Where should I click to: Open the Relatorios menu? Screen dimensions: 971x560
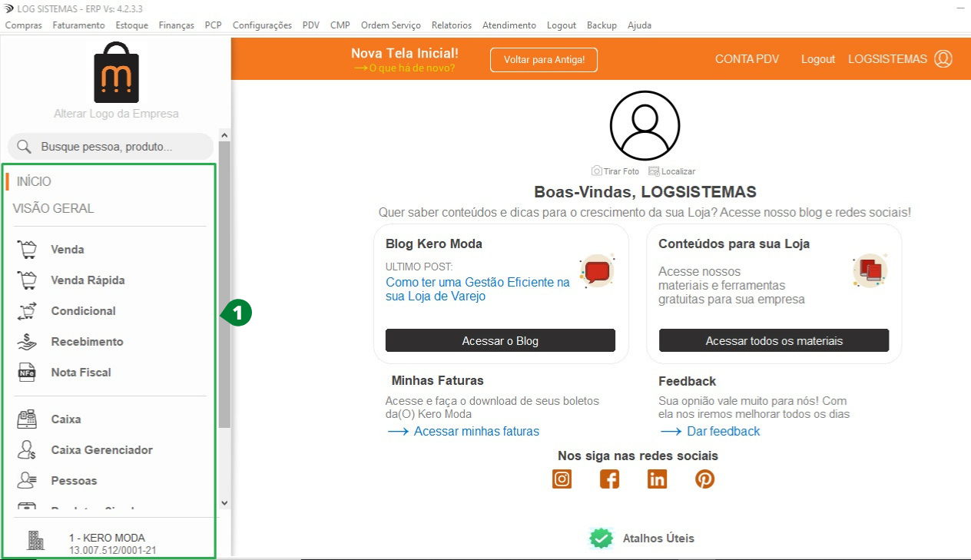pyautogui.click(x=452, y=25)
